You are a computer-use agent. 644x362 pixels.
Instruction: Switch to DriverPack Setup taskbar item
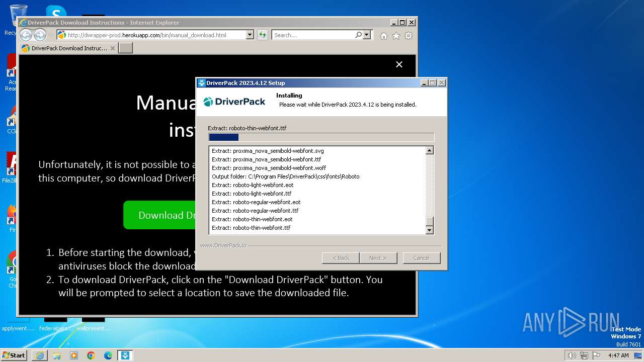click(125, 355)
